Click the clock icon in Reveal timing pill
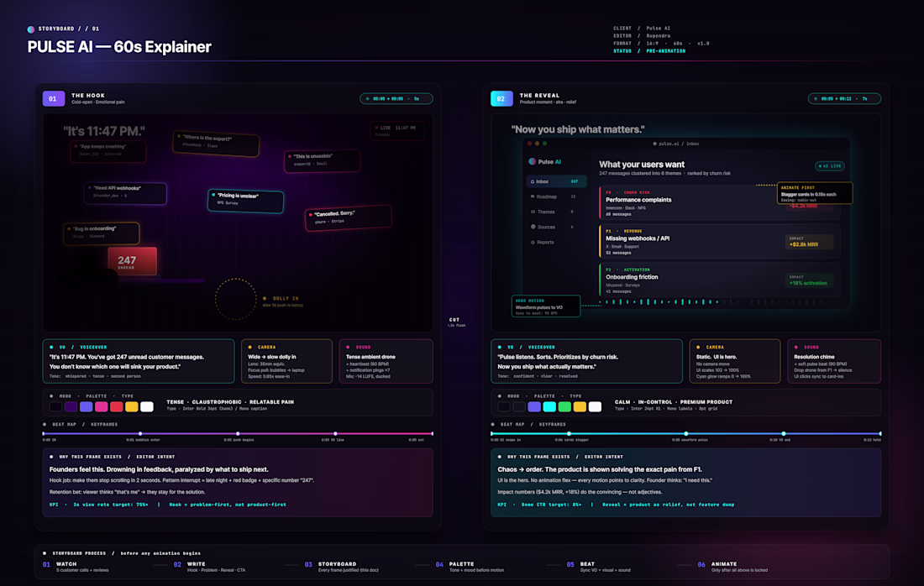 pos(816,99)
